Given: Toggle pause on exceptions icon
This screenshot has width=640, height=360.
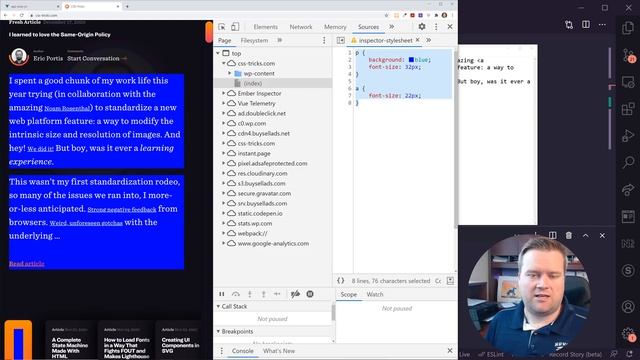Looking at the screenshot, I should click(310, 294).
